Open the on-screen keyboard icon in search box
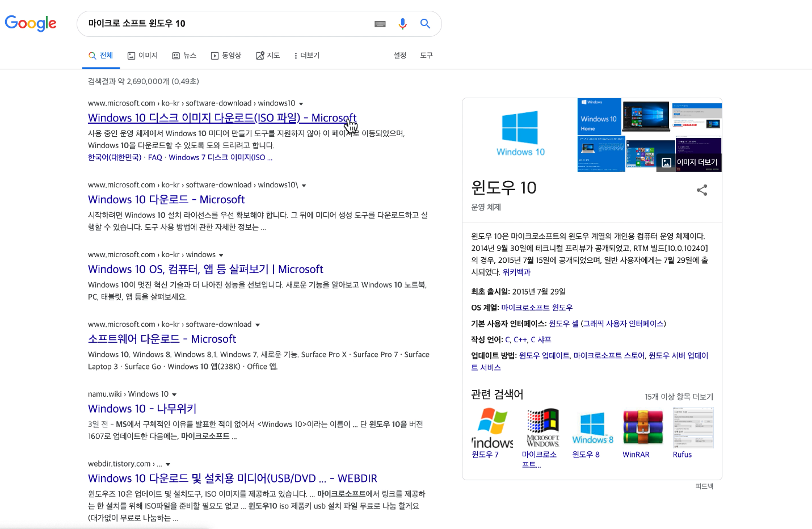 [x=380, y=24]
